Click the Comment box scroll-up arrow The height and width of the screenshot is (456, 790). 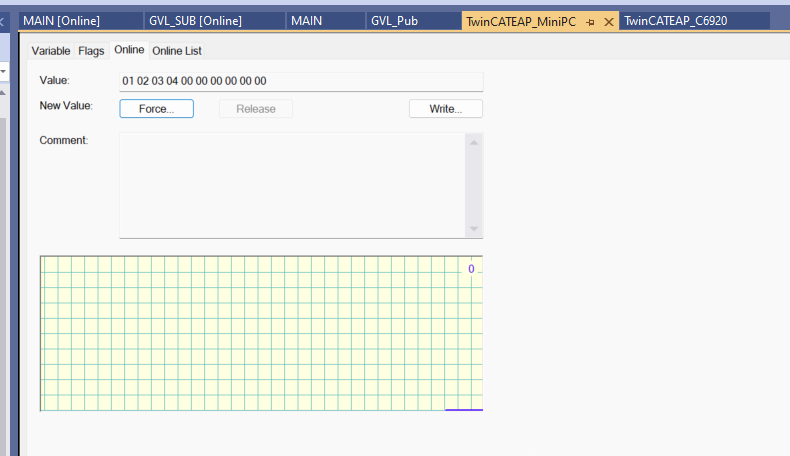(474, 143)
